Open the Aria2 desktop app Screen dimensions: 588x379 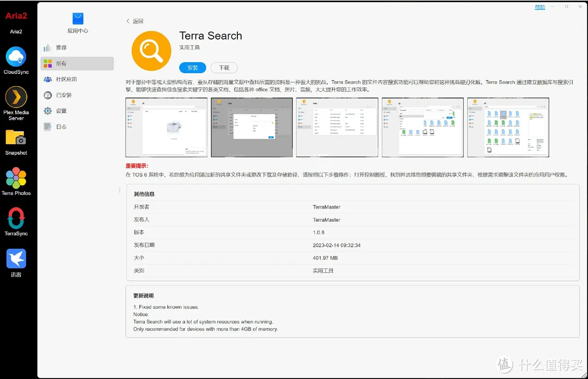(x=16, y=16)
